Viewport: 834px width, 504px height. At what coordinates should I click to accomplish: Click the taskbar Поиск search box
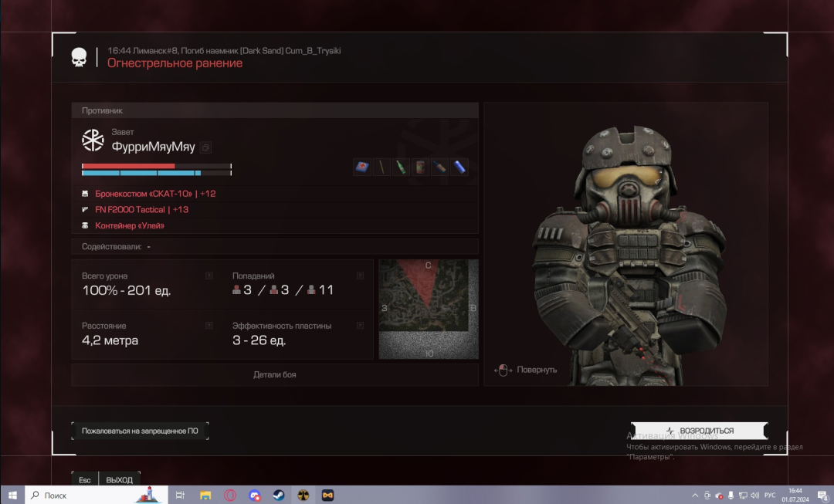coord(97,495)
